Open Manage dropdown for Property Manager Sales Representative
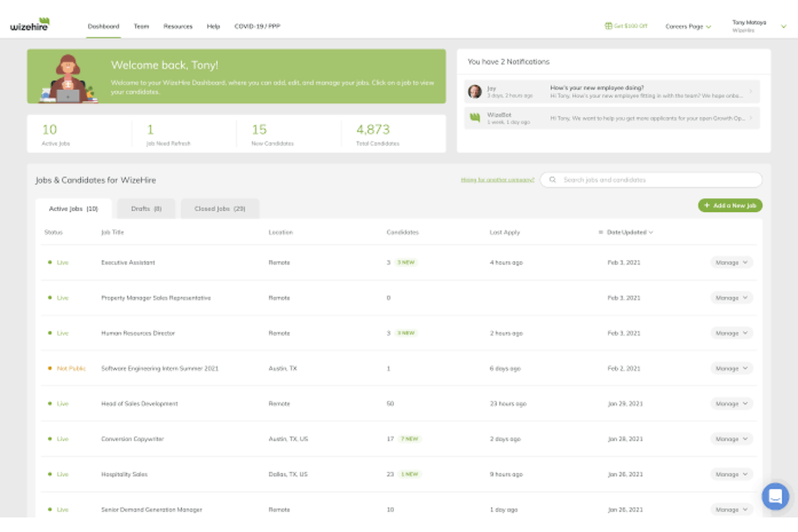 pos(732,298)
